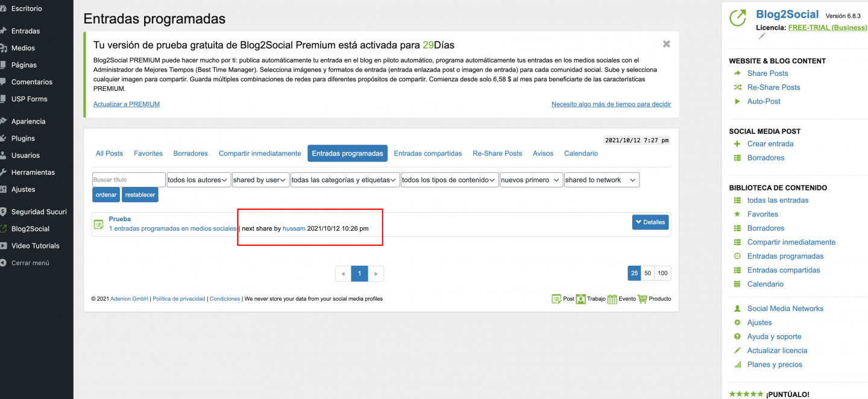
Task: Open the 'todos los tipos de contenido' dropdown
Action: point(450,180)
